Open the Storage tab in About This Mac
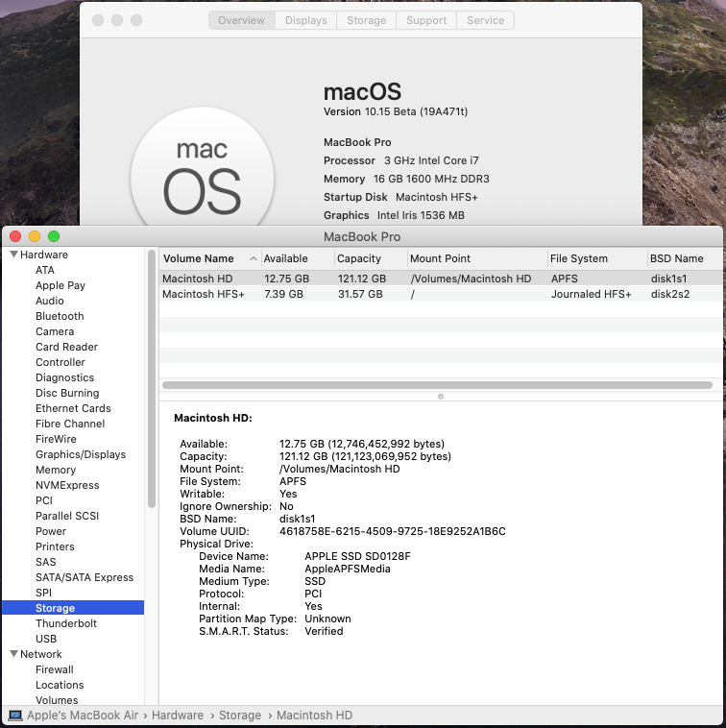Screen dimensions: 726x728 tap(366, 20)
